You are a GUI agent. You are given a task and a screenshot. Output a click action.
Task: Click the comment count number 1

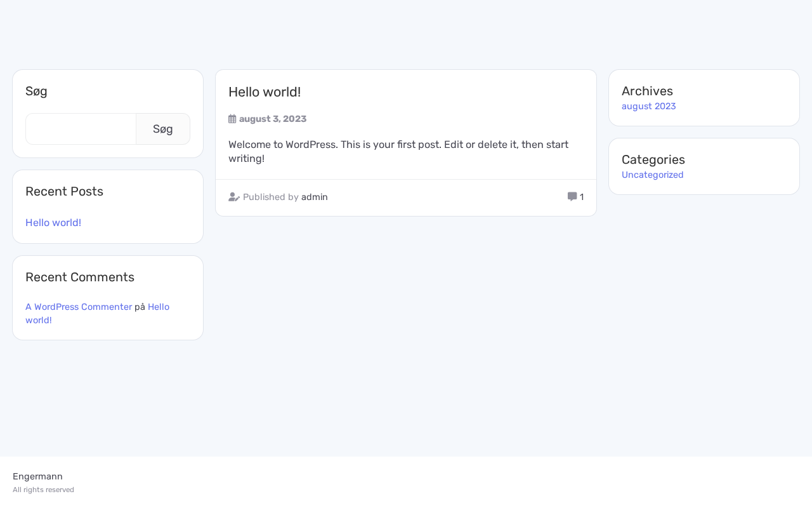(x=582, y=197)
